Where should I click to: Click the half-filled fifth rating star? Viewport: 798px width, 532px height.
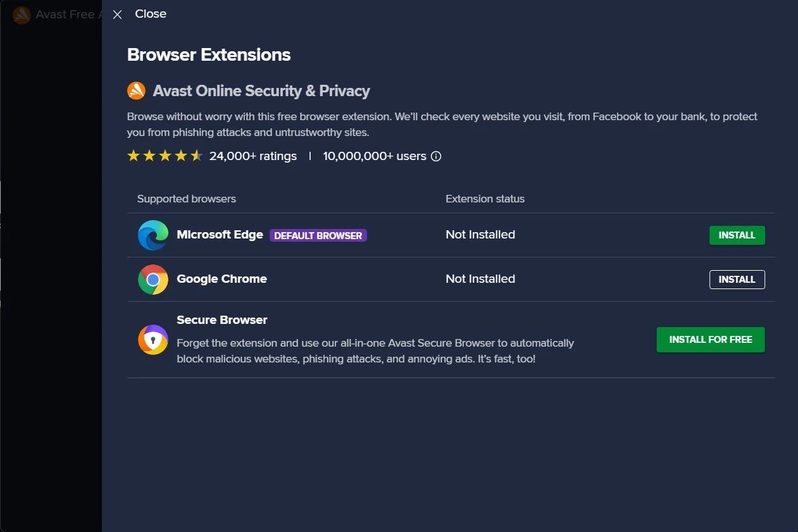[x=197, y=155]
